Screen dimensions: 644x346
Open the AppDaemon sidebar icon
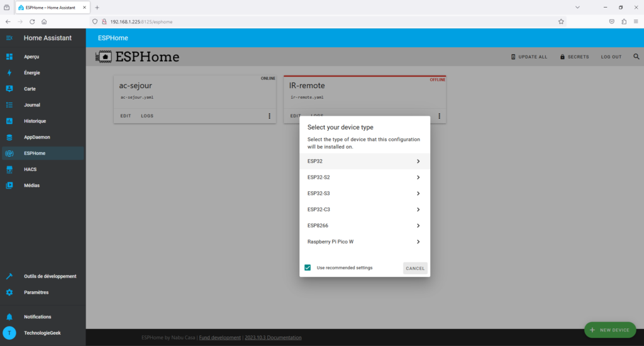[x=9, y=137]
